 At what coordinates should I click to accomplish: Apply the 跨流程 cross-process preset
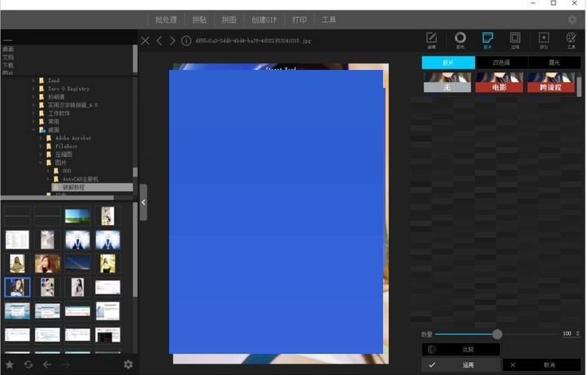tap(551, 82)
